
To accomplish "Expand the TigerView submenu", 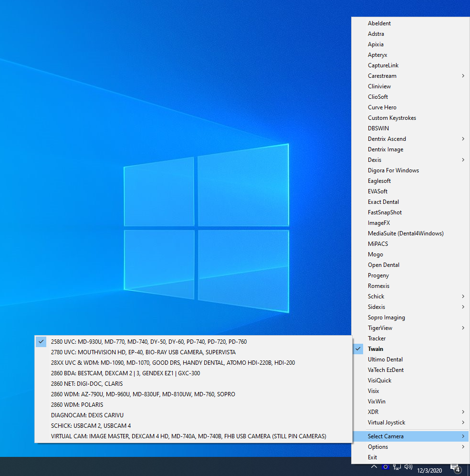I will pos(410,328).
